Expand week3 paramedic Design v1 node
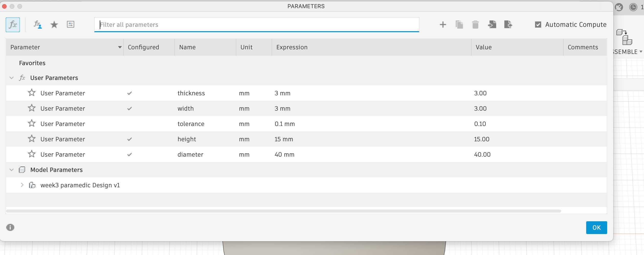 coord(22,185)
